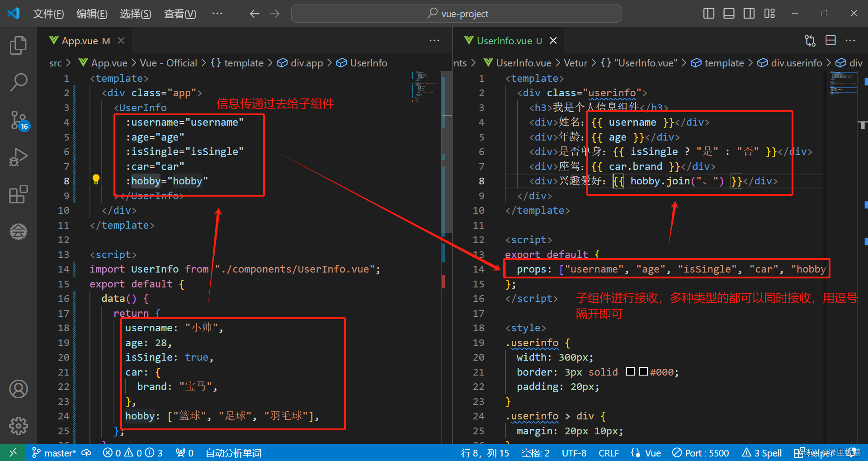Image resolution: width=868 pixels, height=461 pixels.
Task: Open the 查看(V) menu
Action: click(x=179, y=14)
